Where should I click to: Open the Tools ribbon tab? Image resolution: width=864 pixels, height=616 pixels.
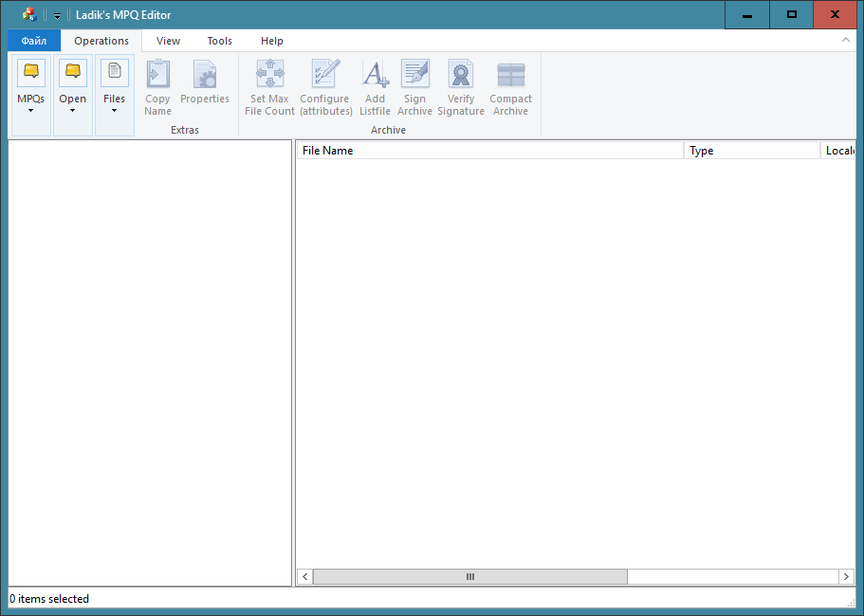coord(219,41)
